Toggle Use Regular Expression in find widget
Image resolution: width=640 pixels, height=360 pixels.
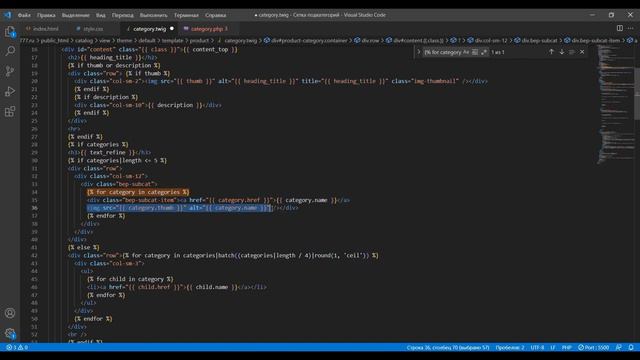[x=484, y=52]
